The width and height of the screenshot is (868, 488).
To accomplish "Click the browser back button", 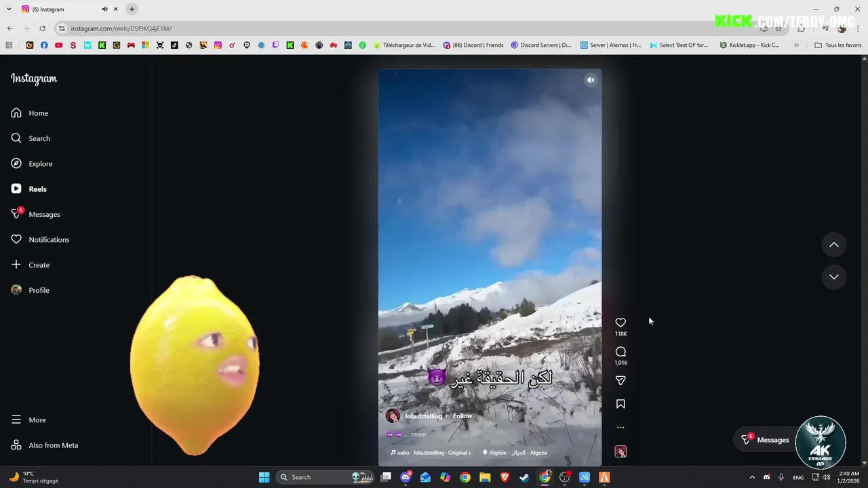I will coord(9,28).
